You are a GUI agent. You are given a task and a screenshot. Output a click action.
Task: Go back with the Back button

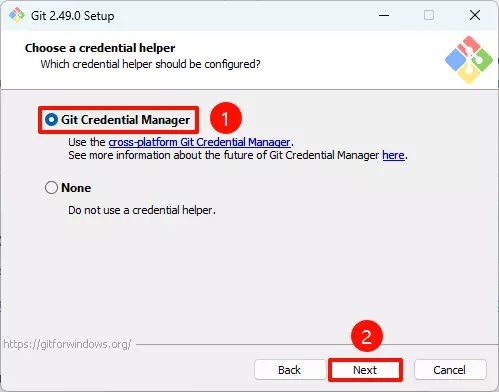[290, 370]
